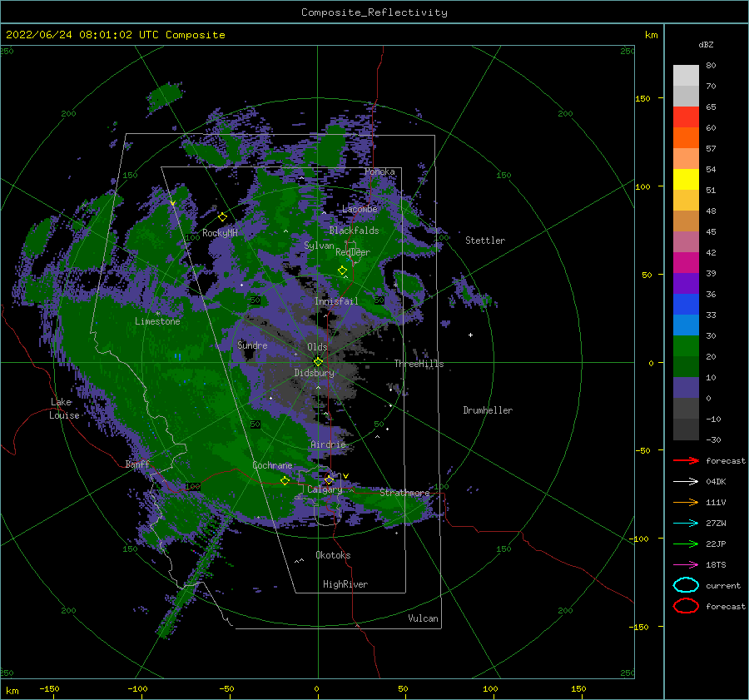Click the Vulcan city label

point(424,618)
